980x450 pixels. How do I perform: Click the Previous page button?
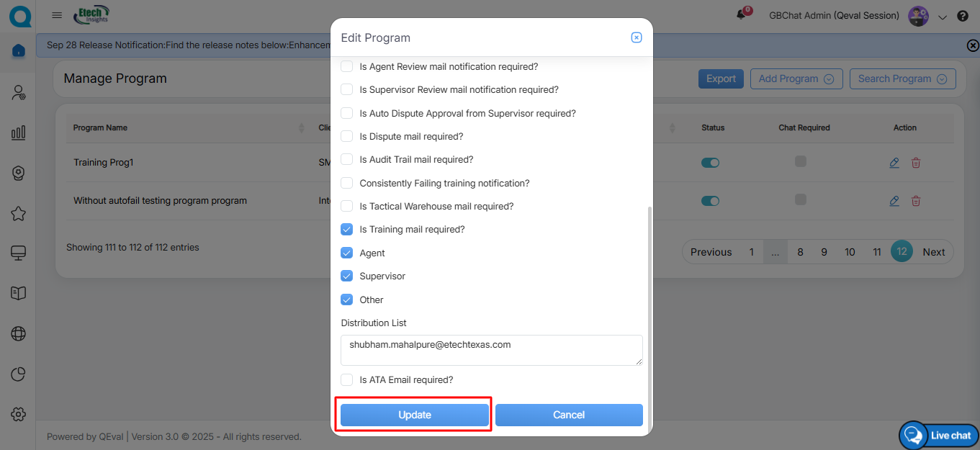click(x=711, y=252)
